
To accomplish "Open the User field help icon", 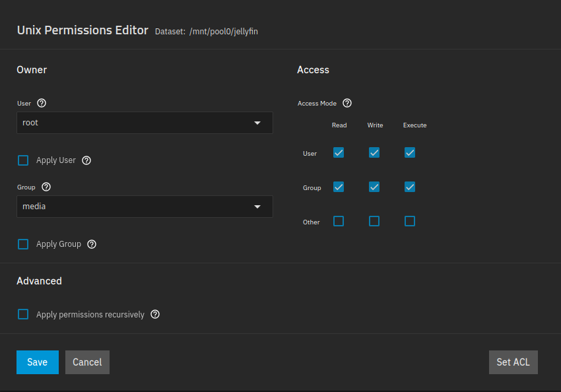I will click(42, 103).
